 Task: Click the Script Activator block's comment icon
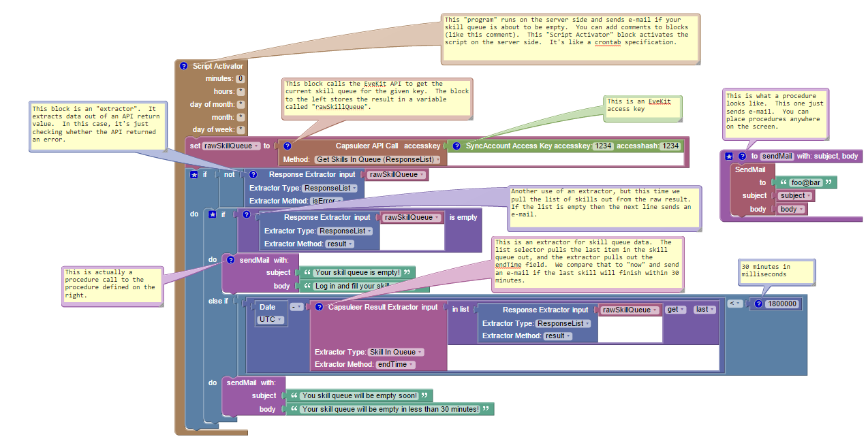183,66
